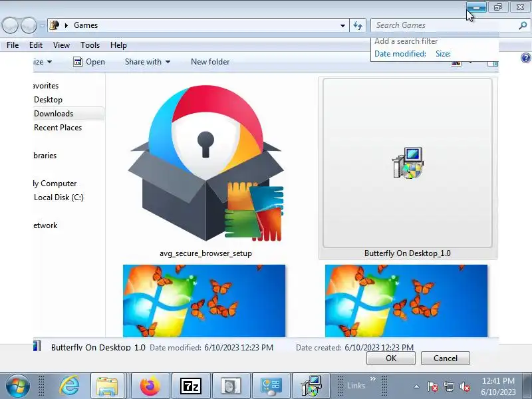This screenshot has height=399, width=532.
Task: Open Internet Explorer from the taskbar
Action: (x=69, y=386)
